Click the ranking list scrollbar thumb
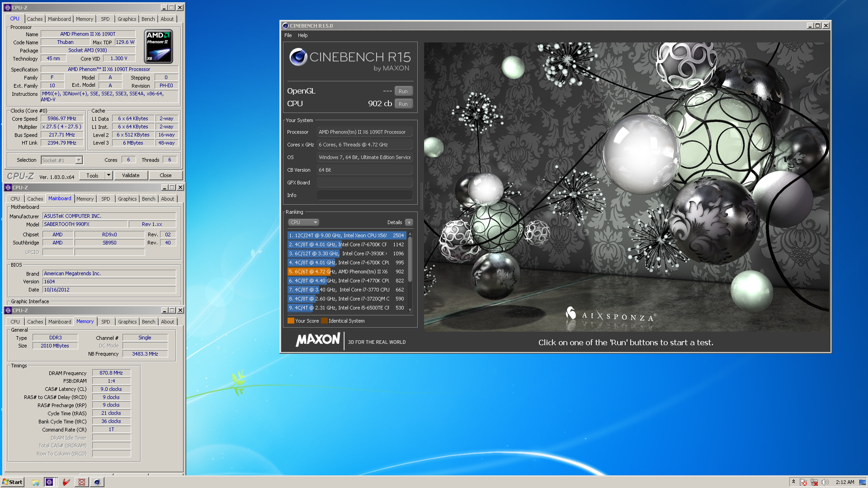Screen dimensions: 868x488 point(410,260)
